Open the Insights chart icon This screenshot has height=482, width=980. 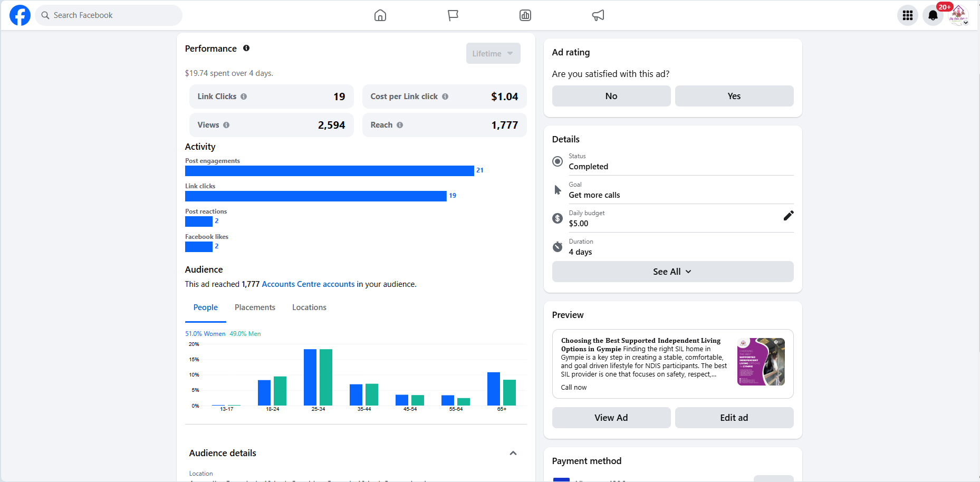[525, 15]
